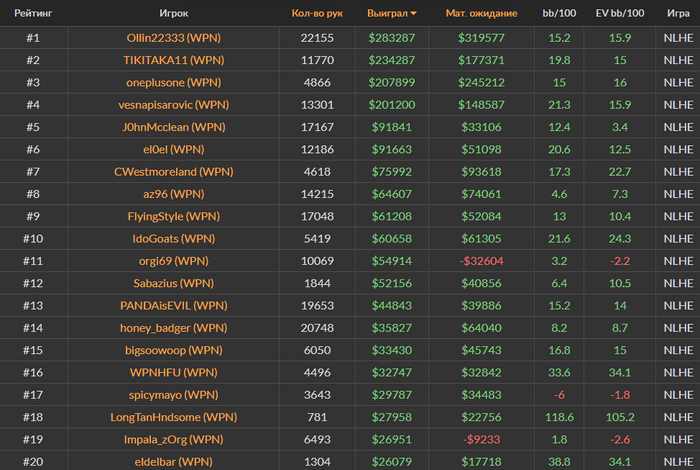Click the EV bb/100 value 105.2
Screen dimensions: 700x470
[x=620, y=417]
